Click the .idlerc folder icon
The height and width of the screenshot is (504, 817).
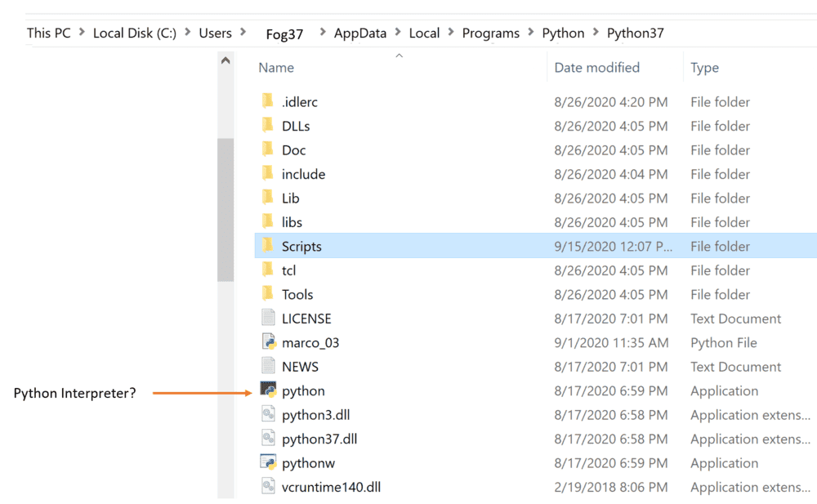[267, 101]
